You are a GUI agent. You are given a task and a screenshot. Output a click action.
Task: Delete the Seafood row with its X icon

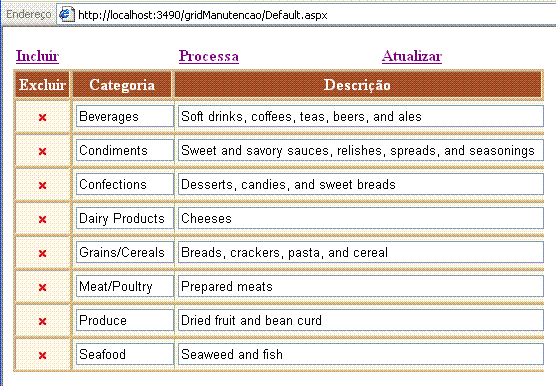(x=43, y=355)
